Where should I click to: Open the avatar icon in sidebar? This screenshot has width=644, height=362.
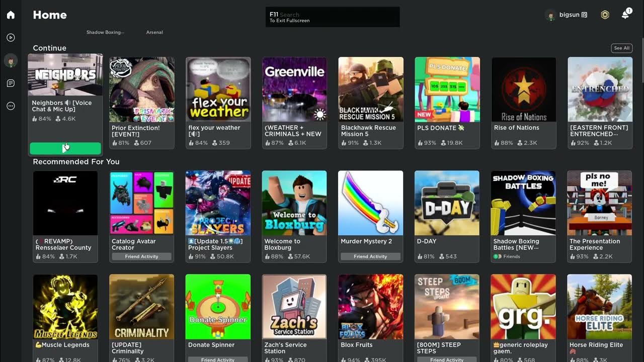[11, 60]
